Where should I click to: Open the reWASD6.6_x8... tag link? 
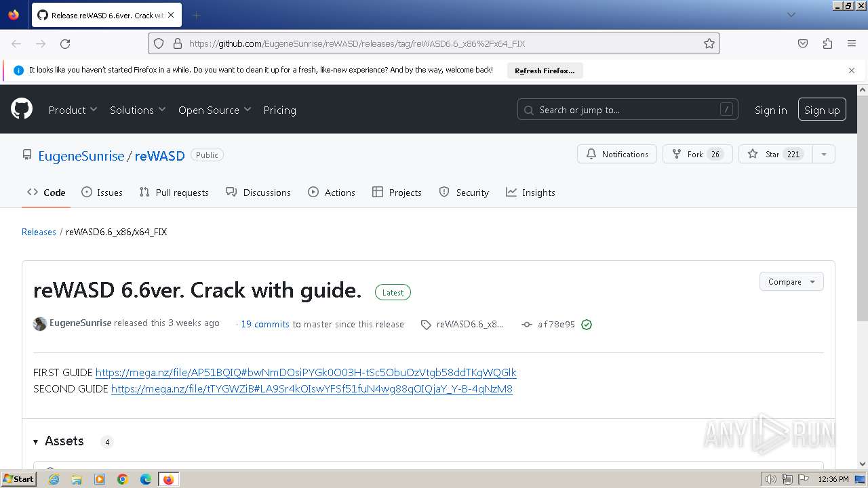tap(463, 325)
